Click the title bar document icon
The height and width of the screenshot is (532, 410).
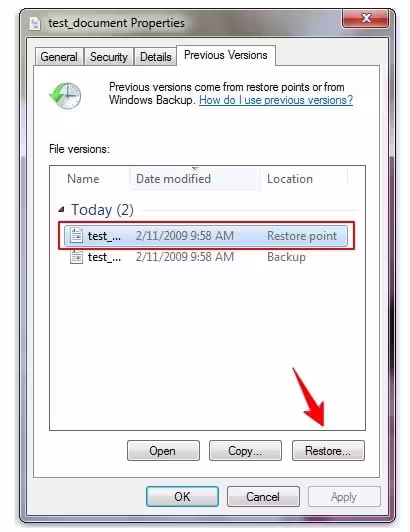coord(35,23)
